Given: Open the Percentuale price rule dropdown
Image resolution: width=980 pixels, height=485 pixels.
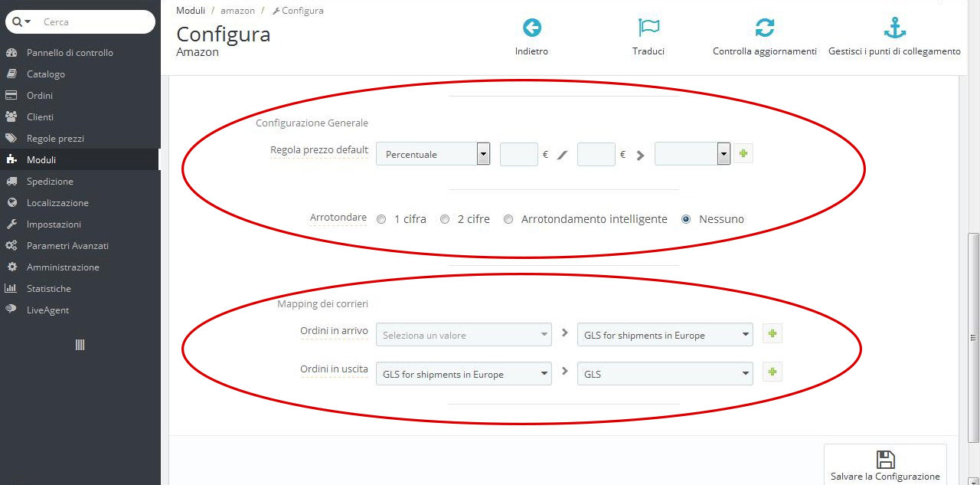Looking at the screenshot, I should (x=433, y=154).
